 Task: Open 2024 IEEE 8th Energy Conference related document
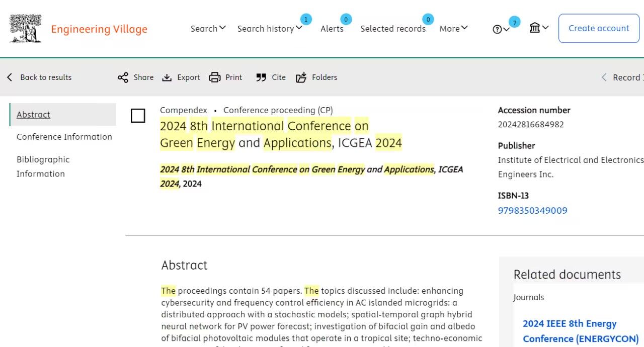pyautogui.click(x=581, y=331)
